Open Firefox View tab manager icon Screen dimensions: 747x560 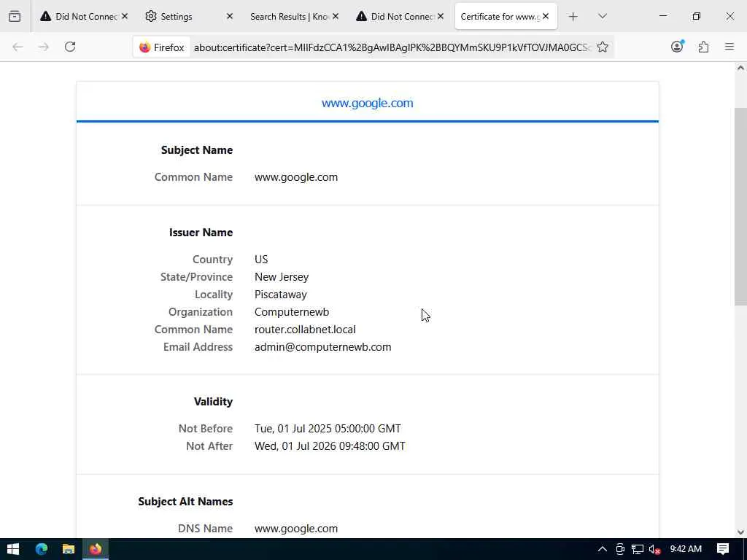tap(15, 16)
